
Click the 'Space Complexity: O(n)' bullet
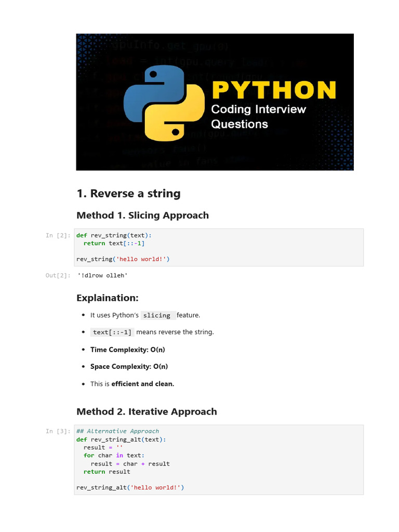(129, 367)
